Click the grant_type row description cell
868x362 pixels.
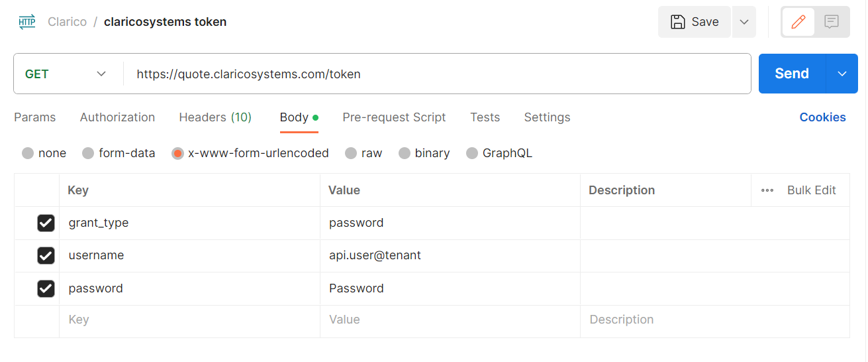[715, 223]
